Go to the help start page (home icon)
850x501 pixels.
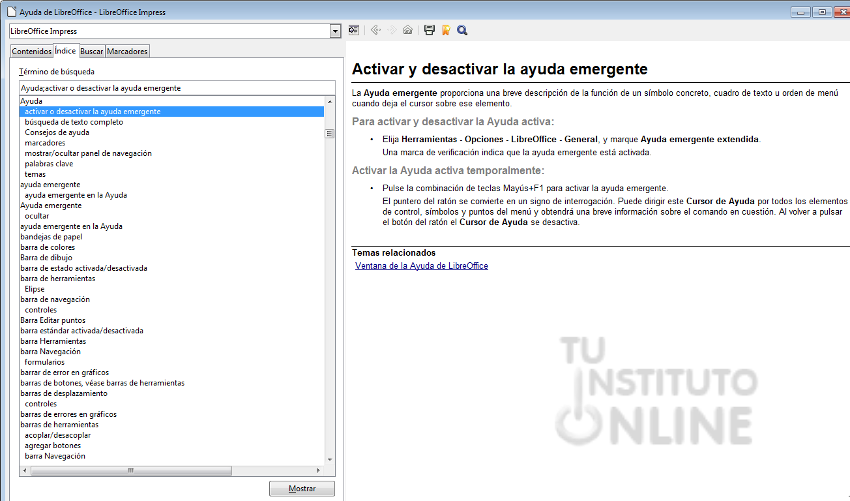click(407, 30)
